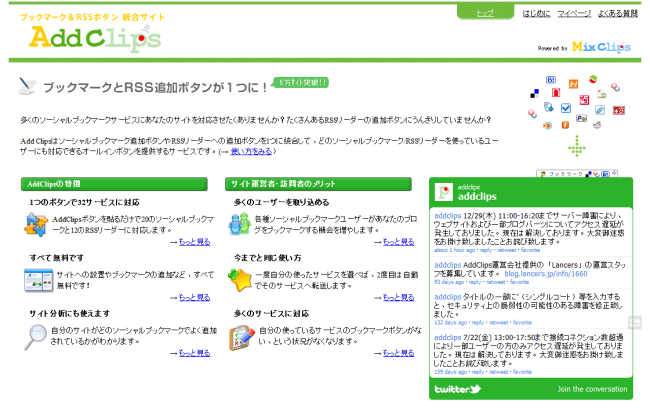Click the paperclip icon in icon cluster
The height and width of the screenshot is (410, 650).
point(600,110)
